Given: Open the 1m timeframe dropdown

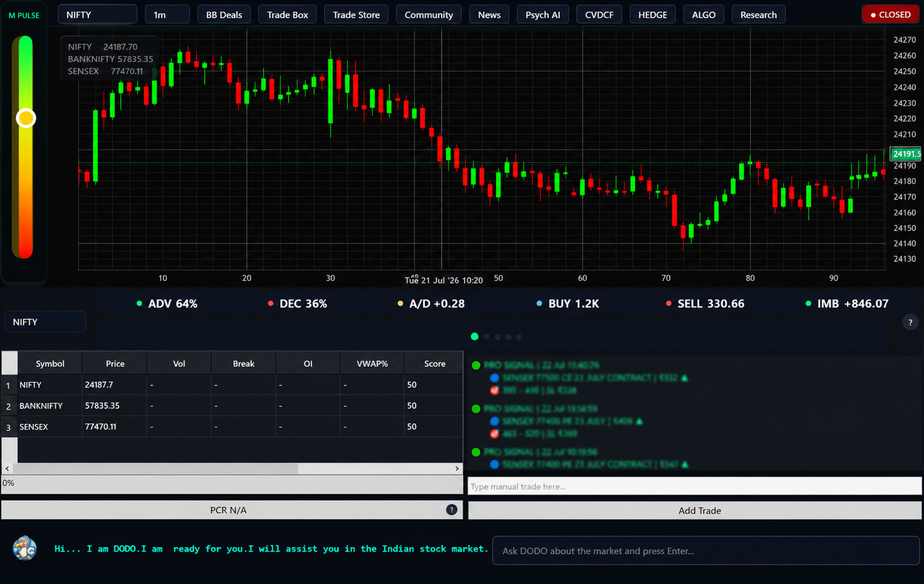Looking at the screenshot, I should (x=167, y=15).
